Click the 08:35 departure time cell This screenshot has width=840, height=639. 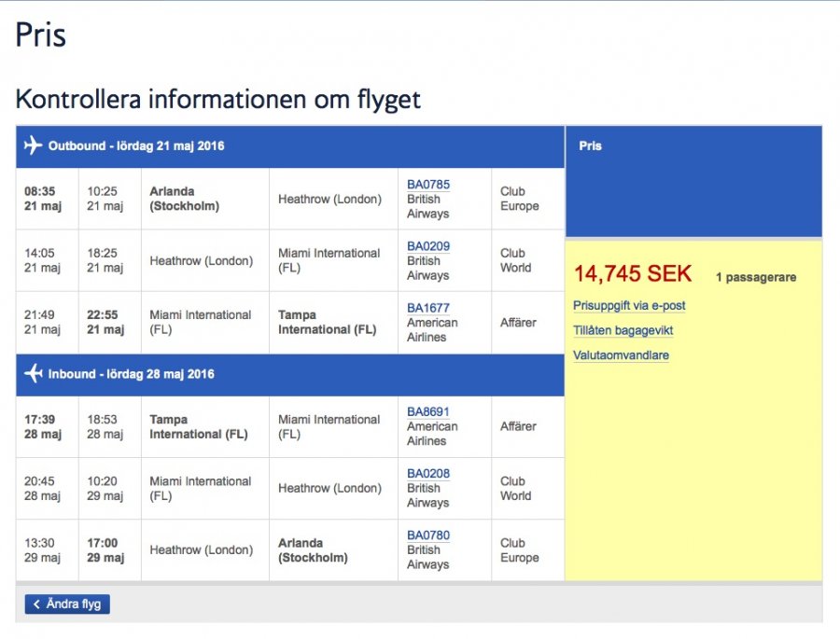[x=40, y=192]
